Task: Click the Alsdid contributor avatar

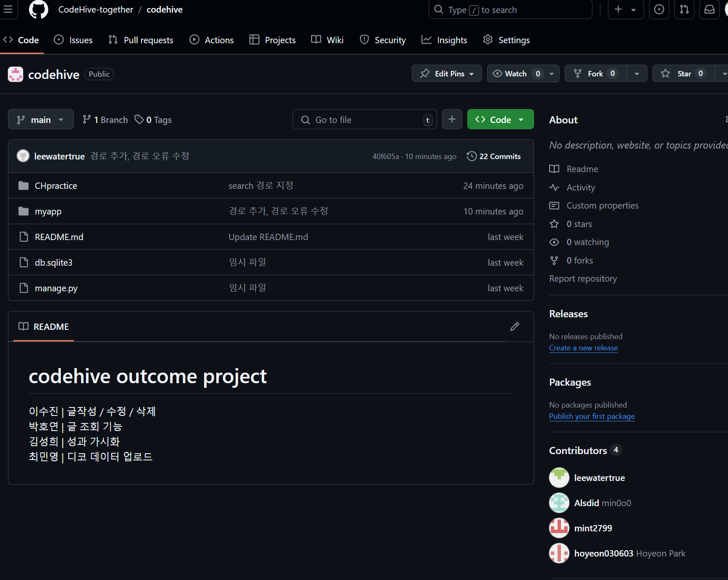Action: (559, 503)
